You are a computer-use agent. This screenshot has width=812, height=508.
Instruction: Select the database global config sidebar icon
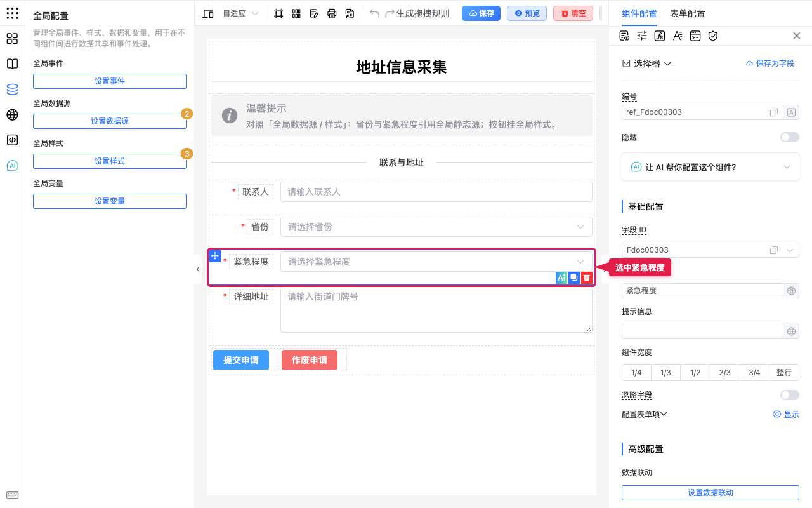(x=12, y=90)
